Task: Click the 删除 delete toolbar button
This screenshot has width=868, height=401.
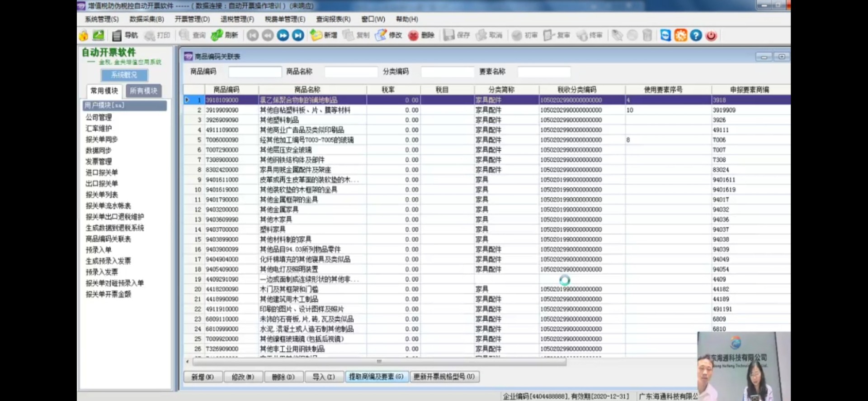Action: (421, 35)
